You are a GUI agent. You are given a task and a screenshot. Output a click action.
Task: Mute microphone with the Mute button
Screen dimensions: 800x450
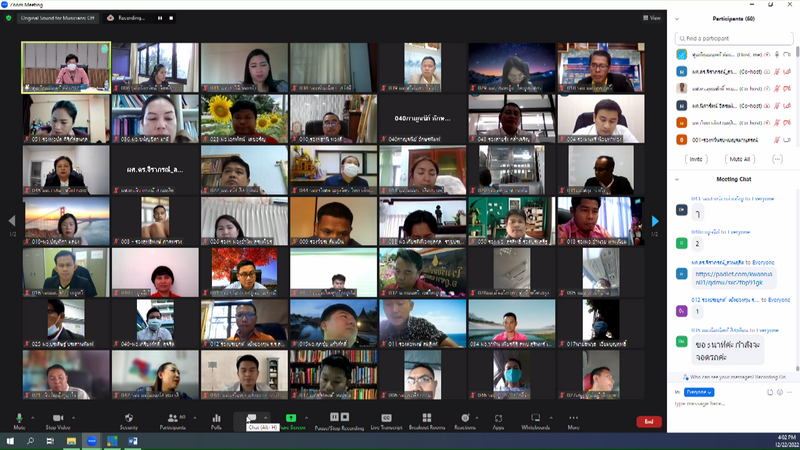(19, 421)
